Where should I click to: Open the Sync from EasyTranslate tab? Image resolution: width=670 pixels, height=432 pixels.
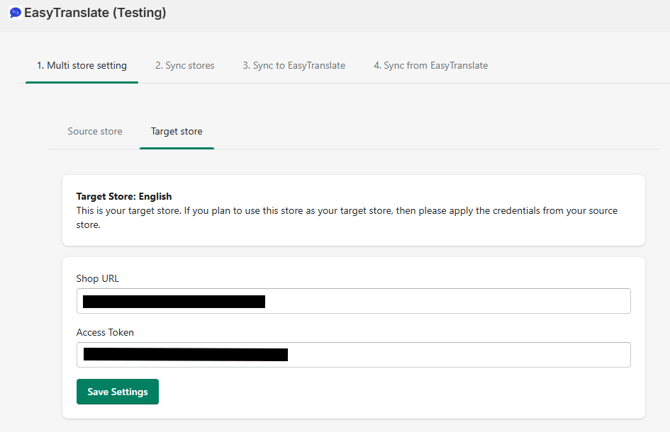pos(430,66)
